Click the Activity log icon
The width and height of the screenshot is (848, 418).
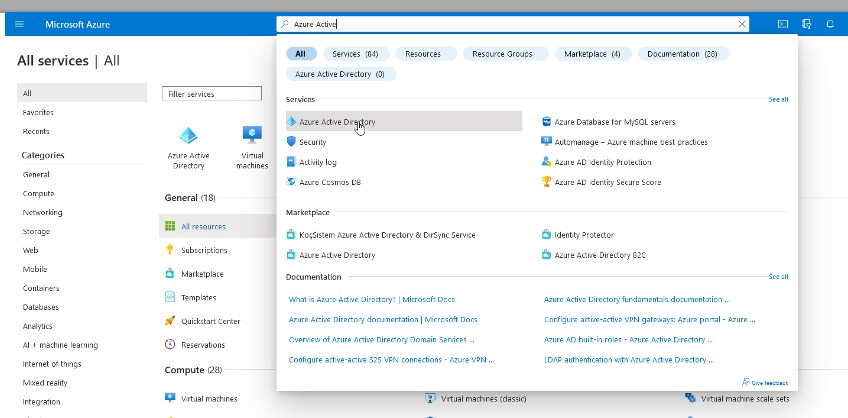[x=292, y=162]
